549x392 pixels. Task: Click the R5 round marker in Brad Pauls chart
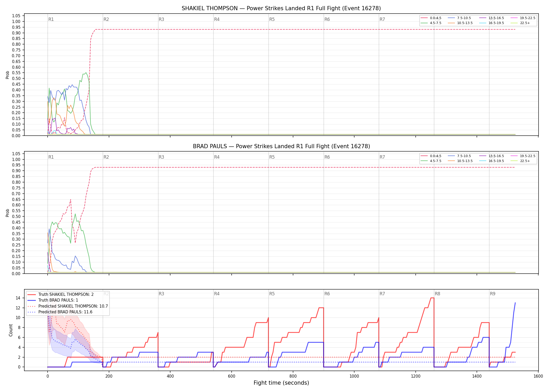[272, 157]
